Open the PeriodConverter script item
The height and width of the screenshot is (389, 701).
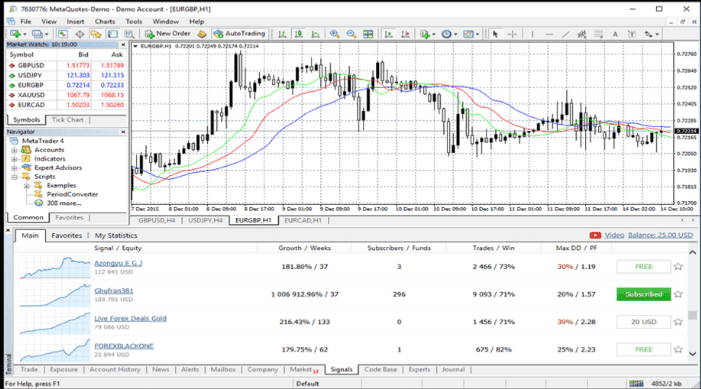tap(72, 194)
